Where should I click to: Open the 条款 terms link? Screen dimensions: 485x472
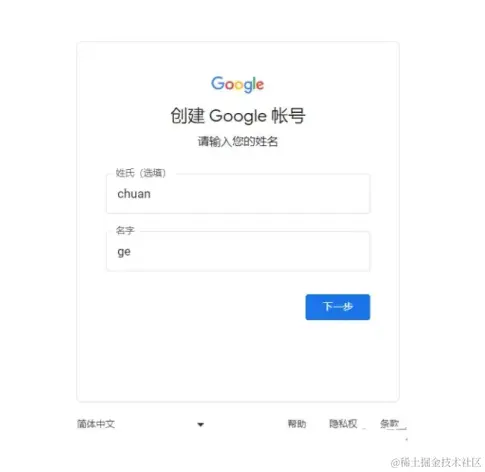(x=390, y=424)
